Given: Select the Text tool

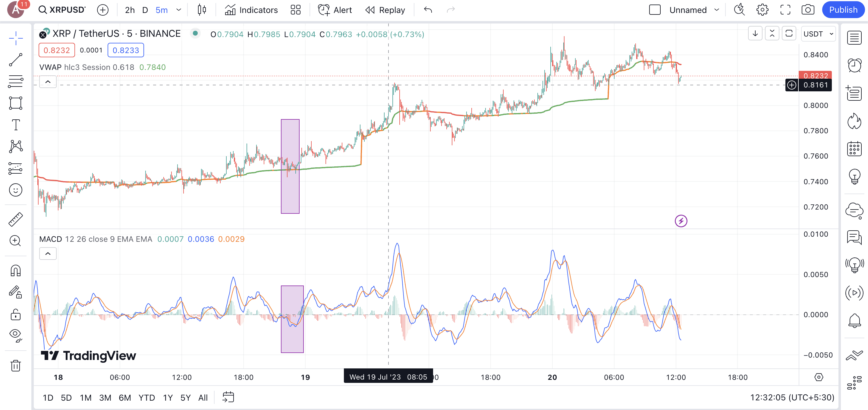Looking at the screenshot, I should coord(15,125).
